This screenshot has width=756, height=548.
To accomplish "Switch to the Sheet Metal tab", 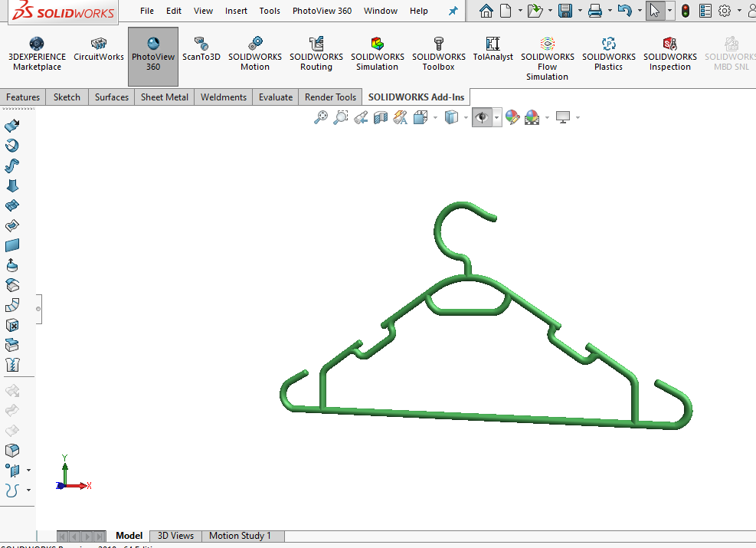I will click(x=165, y=97).
